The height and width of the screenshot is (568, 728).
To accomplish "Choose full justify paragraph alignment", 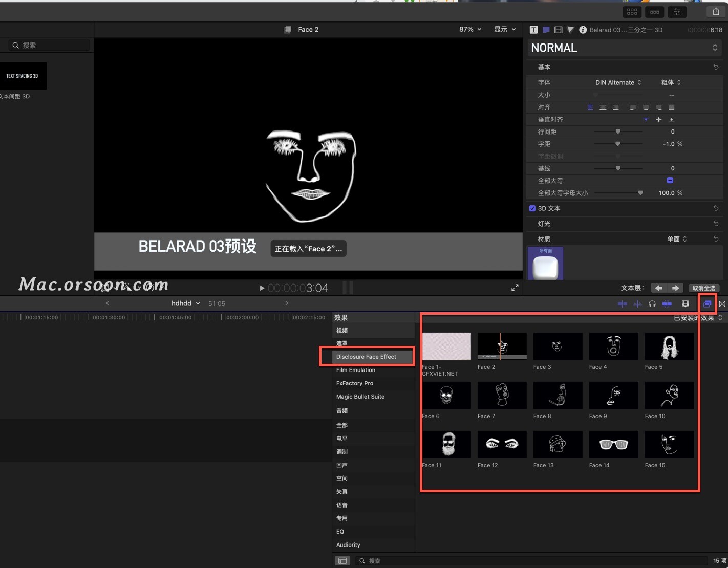I will (x=672, y=107).
